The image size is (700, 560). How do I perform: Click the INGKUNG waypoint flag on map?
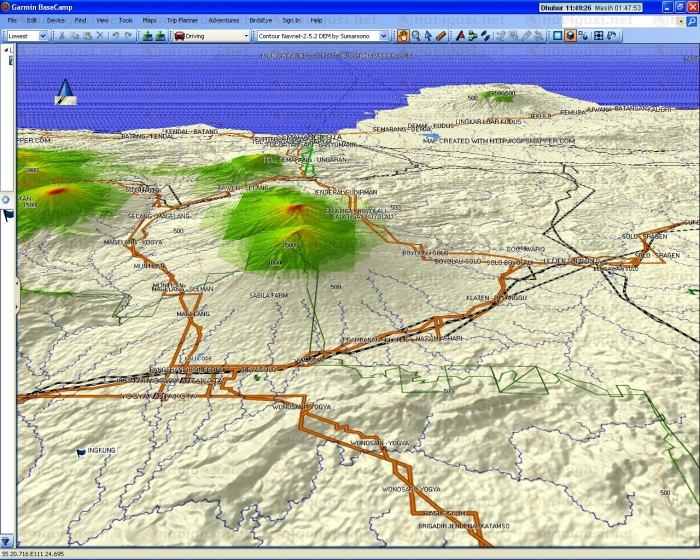[82, 453]
